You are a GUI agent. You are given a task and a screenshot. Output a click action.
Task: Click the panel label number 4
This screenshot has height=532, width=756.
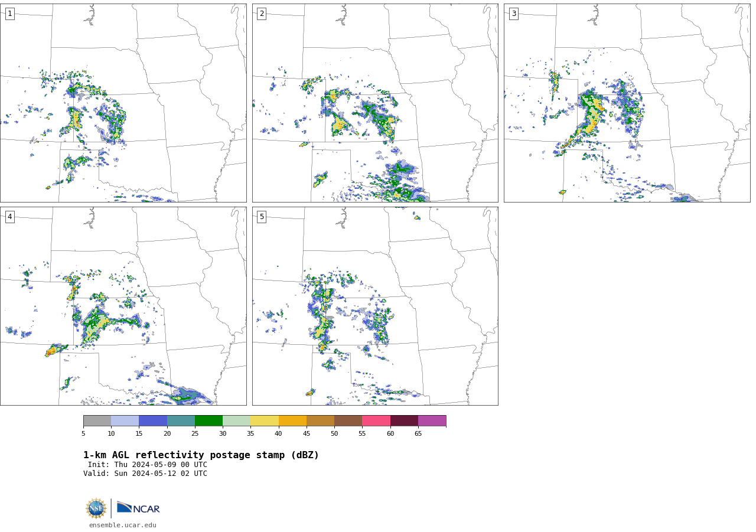pos(9,217)
